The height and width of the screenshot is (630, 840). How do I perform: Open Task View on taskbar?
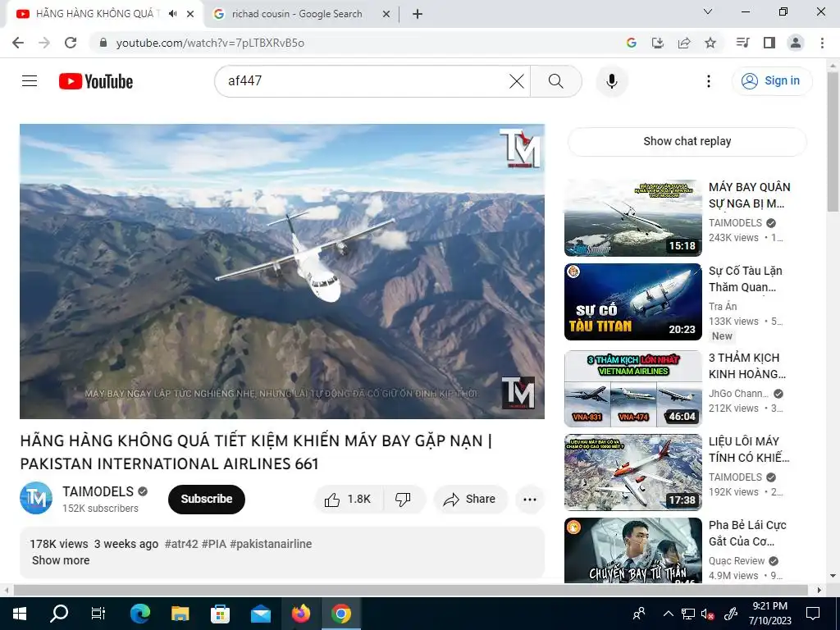pyautogui.click(x=98, y=614)
